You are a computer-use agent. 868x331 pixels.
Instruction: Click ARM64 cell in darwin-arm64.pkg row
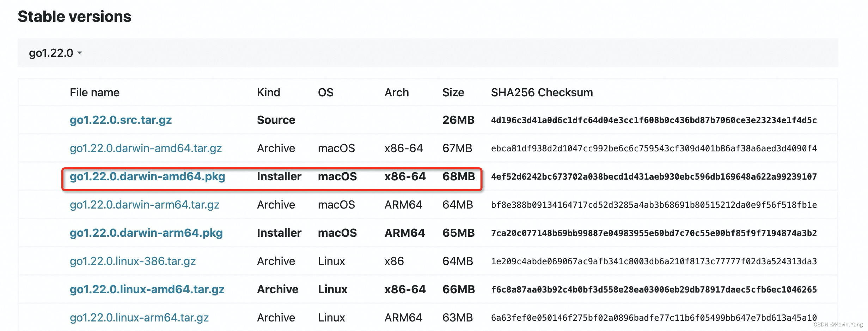point(405,233)
